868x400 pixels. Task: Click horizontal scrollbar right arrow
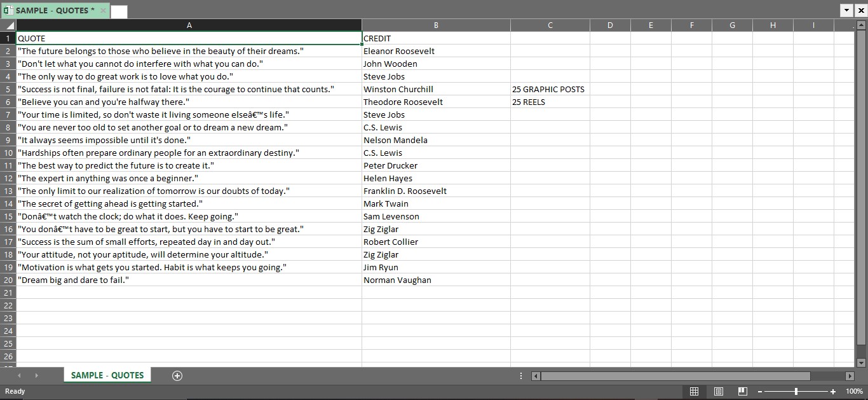pyautogui.click(x=850, y=376)
